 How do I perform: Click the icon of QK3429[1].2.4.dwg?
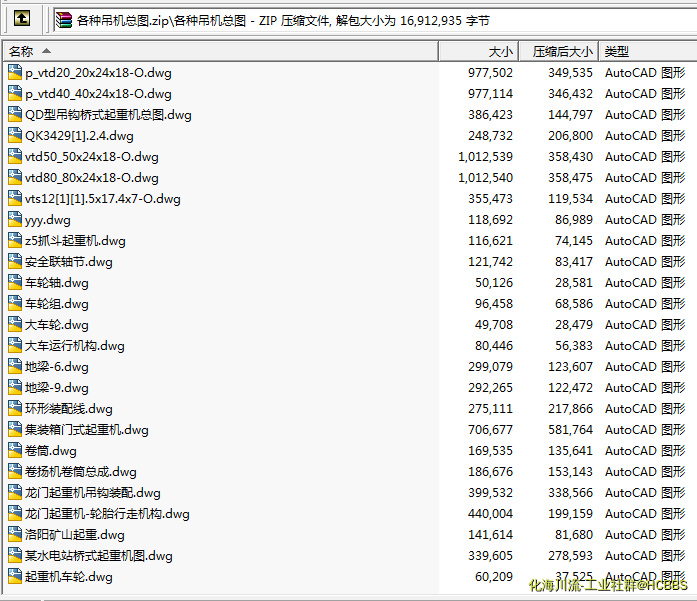[15, 136]
